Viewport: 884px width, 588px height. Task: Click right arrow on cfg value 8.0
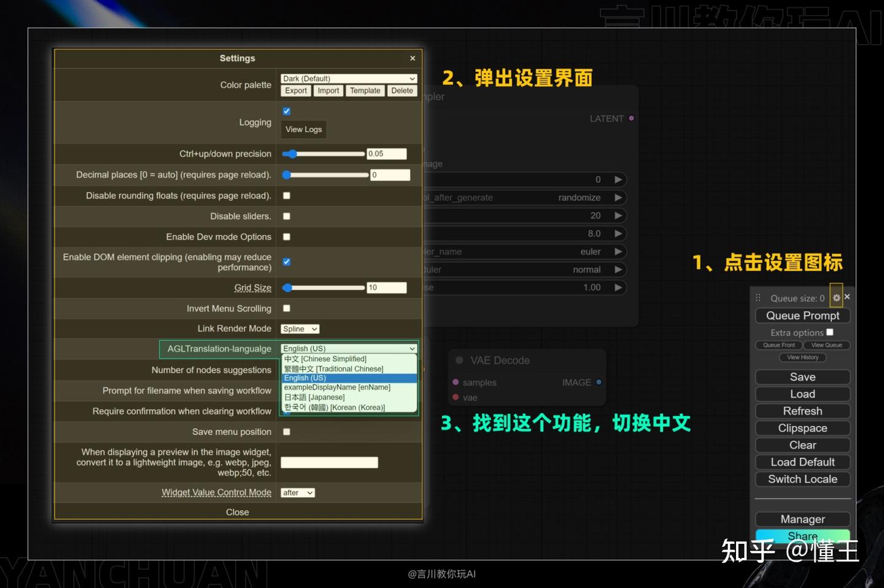(x=618, y=234)
